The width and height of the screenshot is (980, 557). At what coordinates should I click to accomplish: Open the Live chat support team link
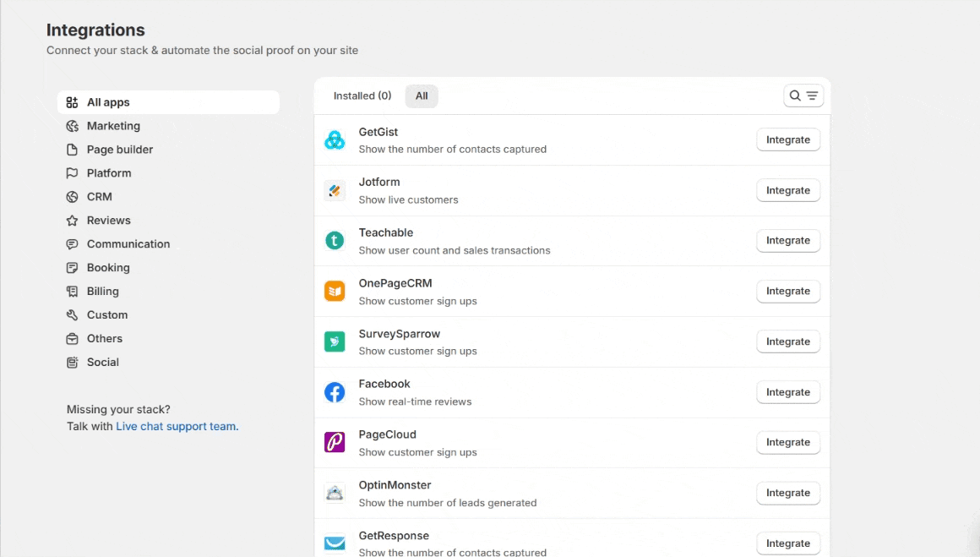click(177, 427)
